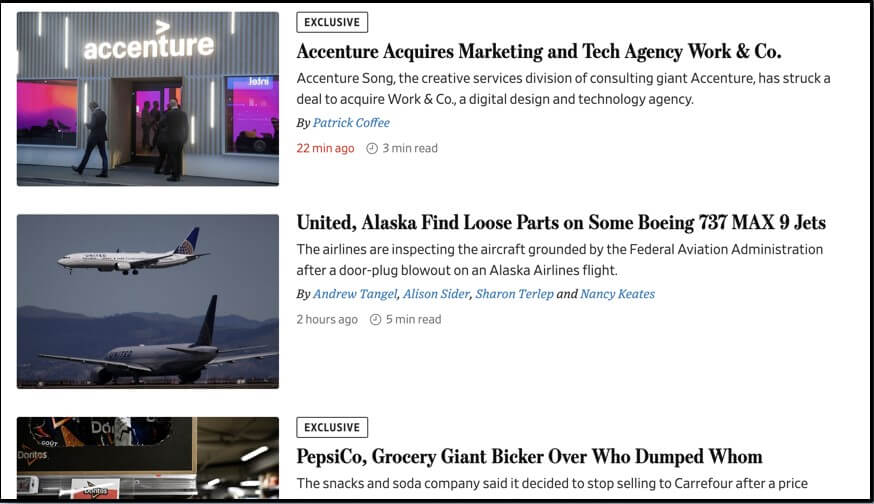Viewport: 874px width, 504px height.
Task: Open the PepsiCo Doritos article thumbnail
Action: pyautogui.click(x=148, y=458)
